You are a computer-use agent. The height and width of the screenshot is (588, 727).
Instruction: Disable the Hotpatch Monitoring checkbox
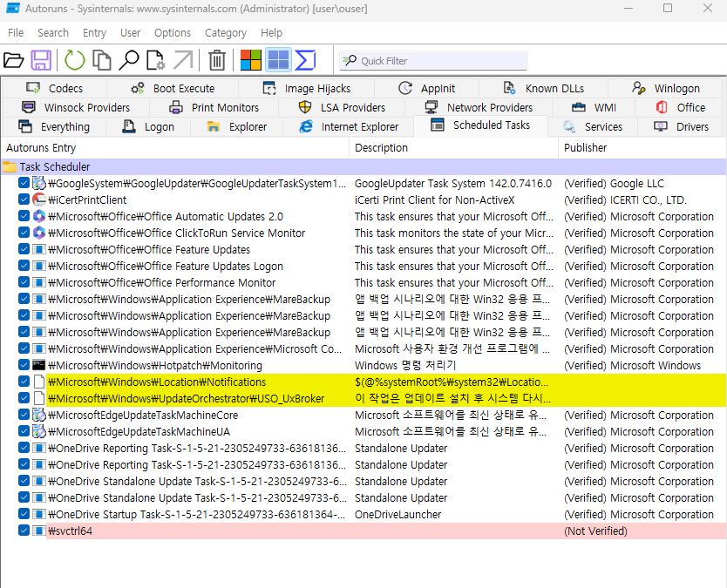coord(24,365)
